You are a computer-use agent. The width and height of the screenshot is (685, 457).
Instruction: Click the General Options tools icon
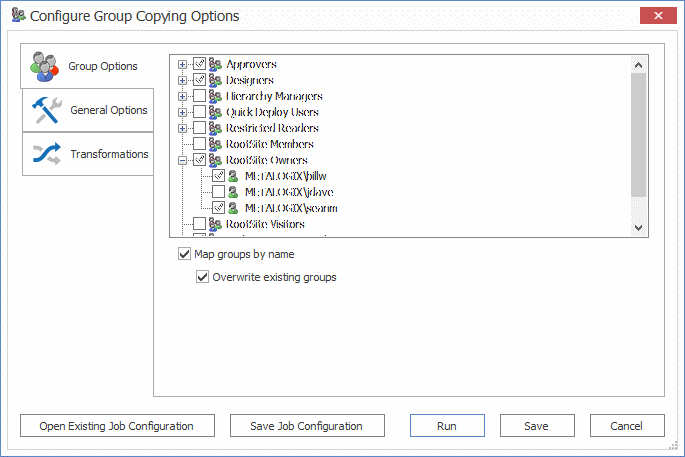46,110
